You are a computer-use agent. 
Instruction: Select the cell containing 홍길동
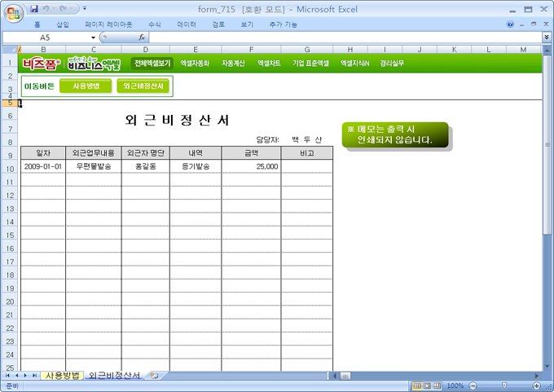pyautogui.click(x=146, y=166)
